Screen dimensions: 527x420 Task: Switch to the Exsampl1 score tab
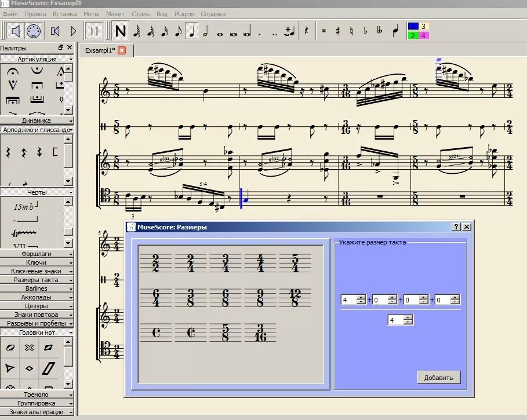(x=101, y=50)
